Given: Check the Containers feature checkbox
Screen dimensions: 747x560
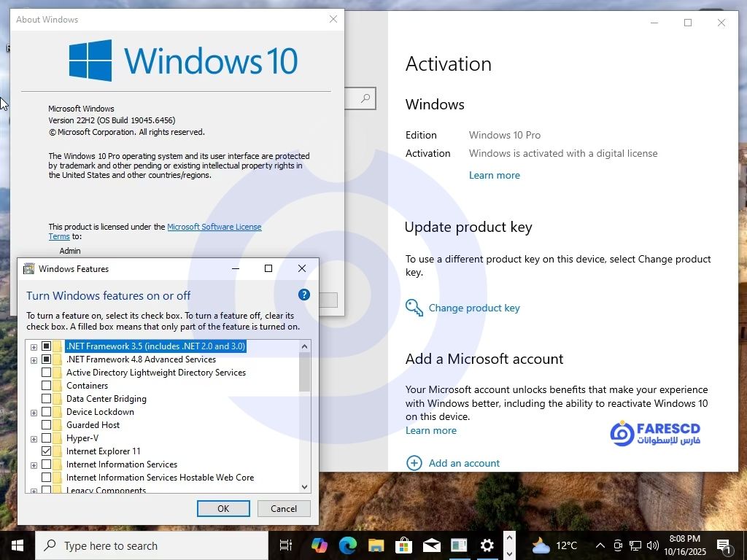Looking at the screenshot, I should 47,386.
